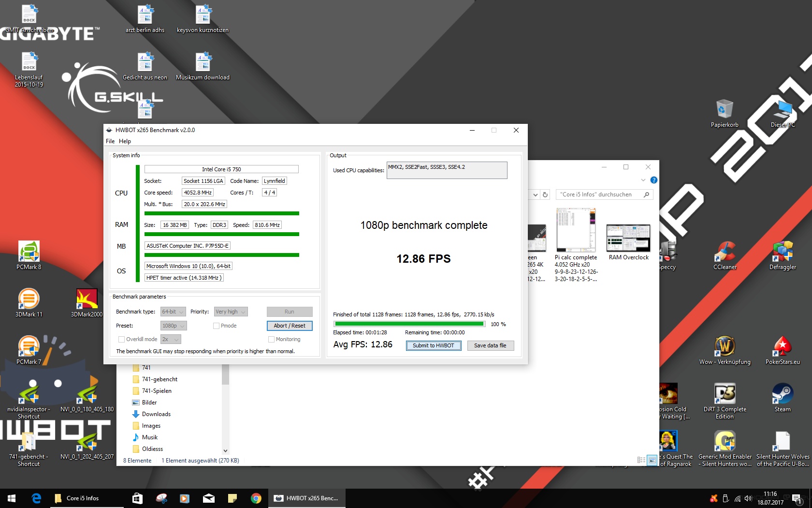Click the Save data file button

click(x=490, y=345)
